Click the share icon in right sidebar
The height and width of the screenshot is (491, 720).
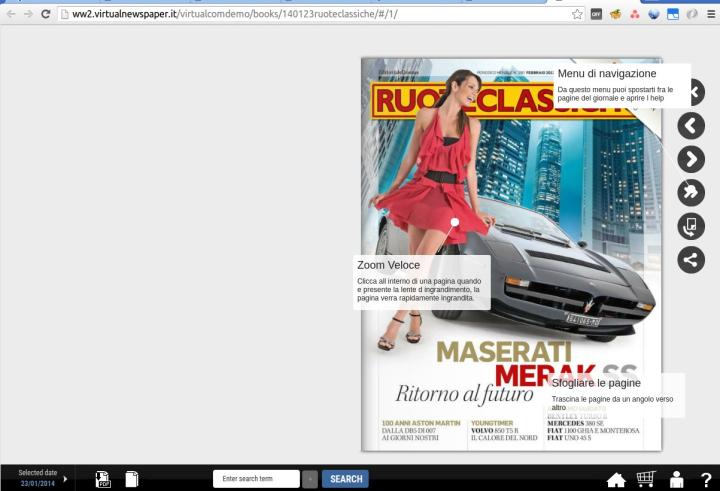(x=691, y=260)
